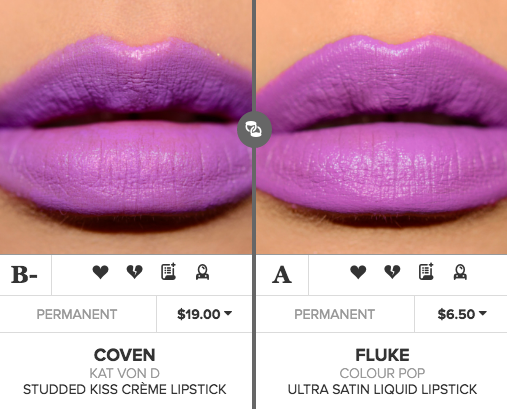Viewport: 507px width, 409px height.
Task: Open the A rating for Fluke
Action: [282, 275]
